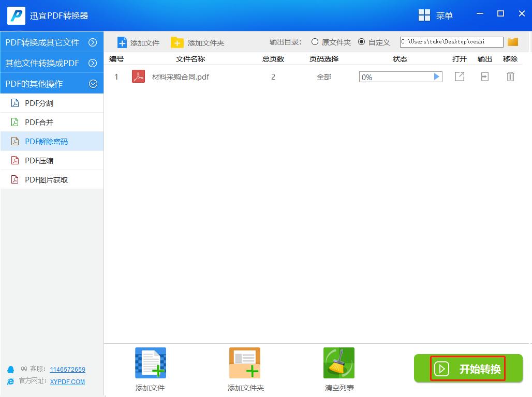Click the 输出 folder icon for the file row

(484, 76)
